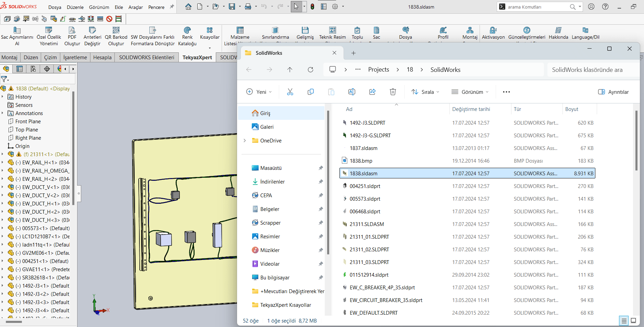Open Görünüm view dropdown in Explorer
Image resolution: width=644 pixels, height=327 pixels.
point(470,92)
